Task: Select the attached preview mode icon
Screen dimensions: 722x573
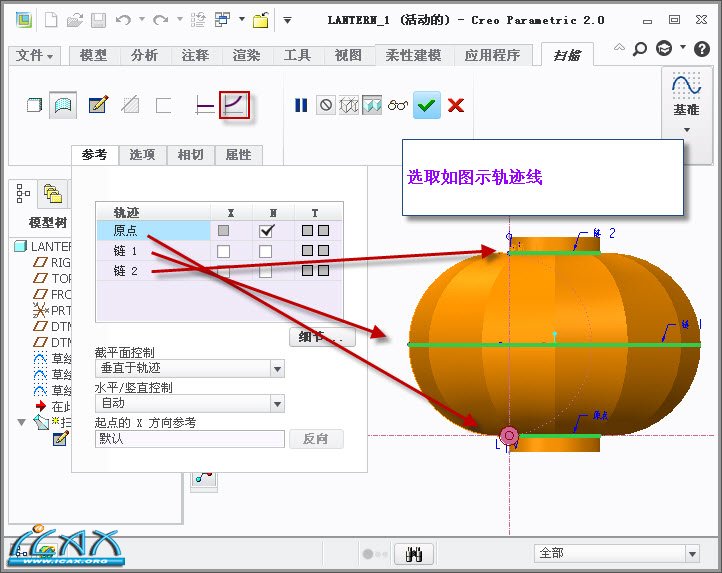Action: point(372,105)
